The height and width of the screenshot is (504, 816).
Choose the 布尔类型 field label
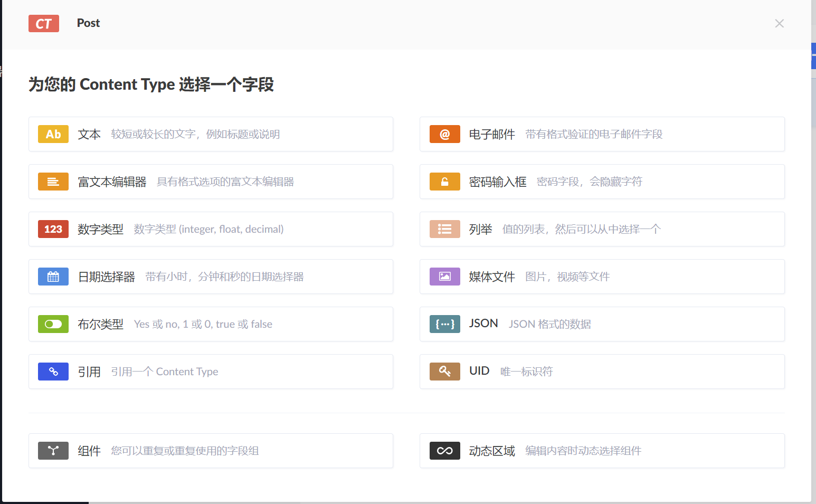pyautogui.click(x=100, y=324)
